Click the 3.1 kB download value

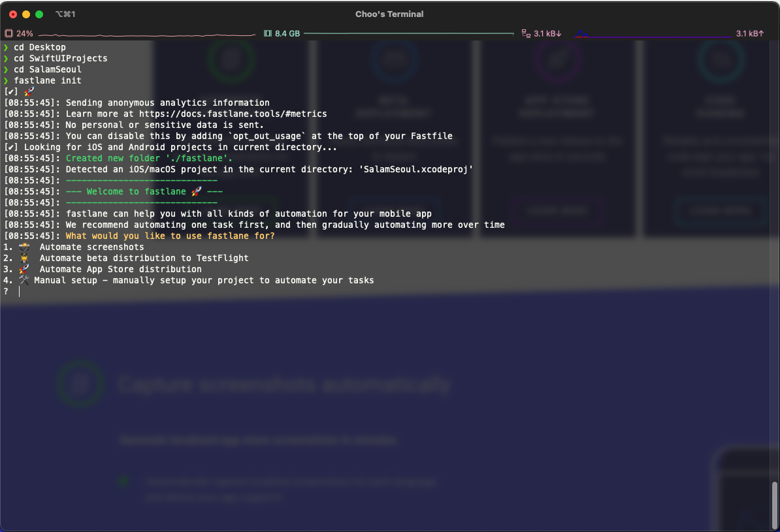[547, 33]
